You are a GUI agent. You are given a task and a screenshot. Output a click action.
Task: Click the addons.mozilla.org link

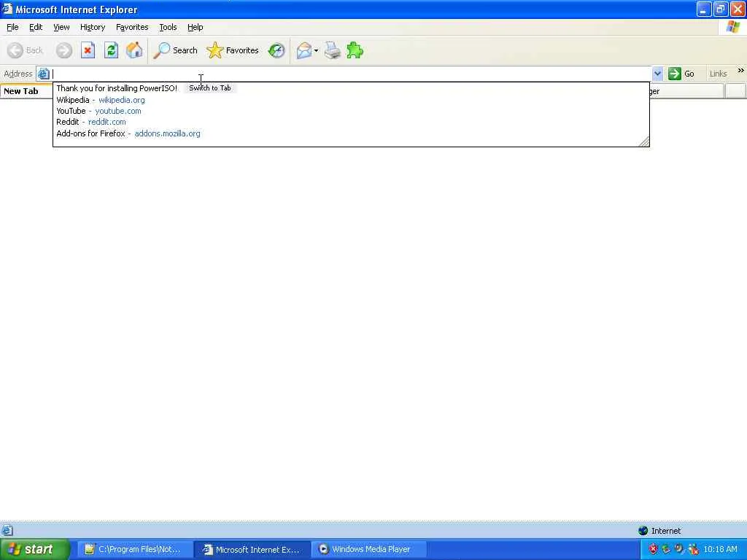point(167,133)
